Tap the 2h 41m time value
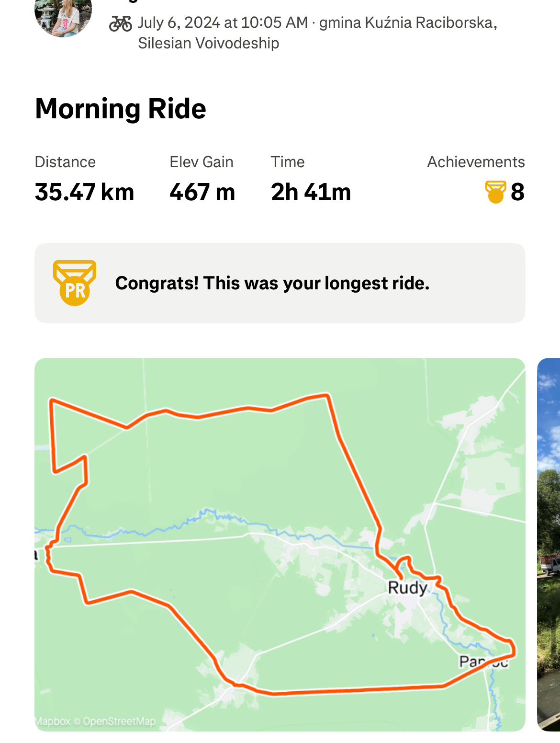The image size is (560, 743). click(x=311, y=192)
